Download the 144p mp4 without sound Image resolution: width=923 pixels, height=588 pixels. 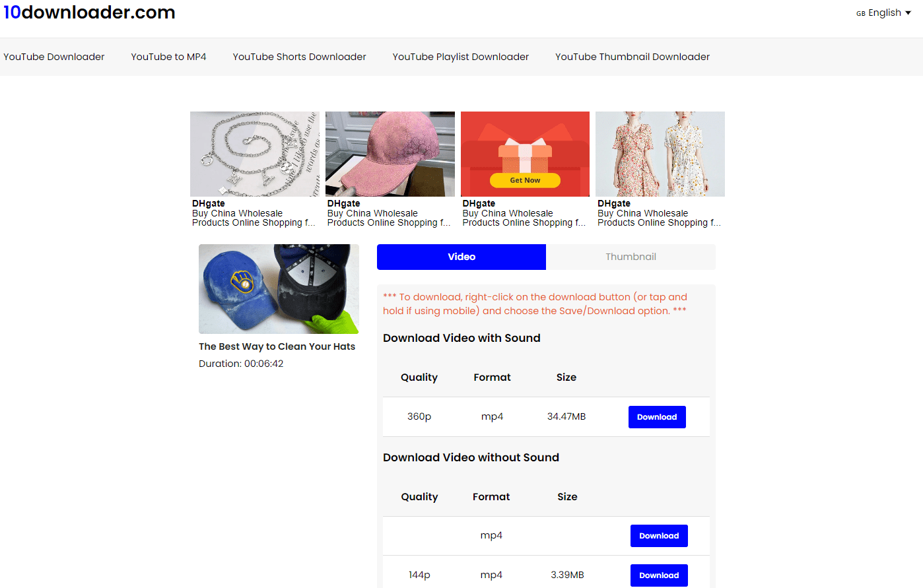[659, 575]
